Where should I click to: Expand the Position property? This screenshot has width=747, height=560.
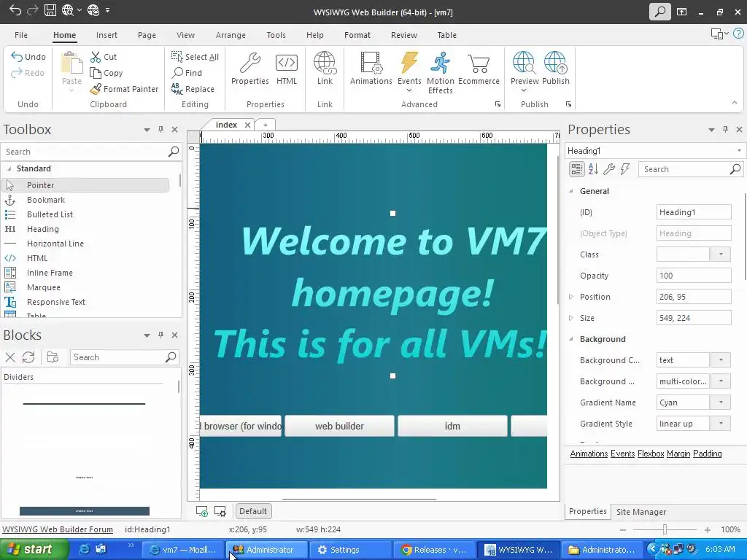570,297
